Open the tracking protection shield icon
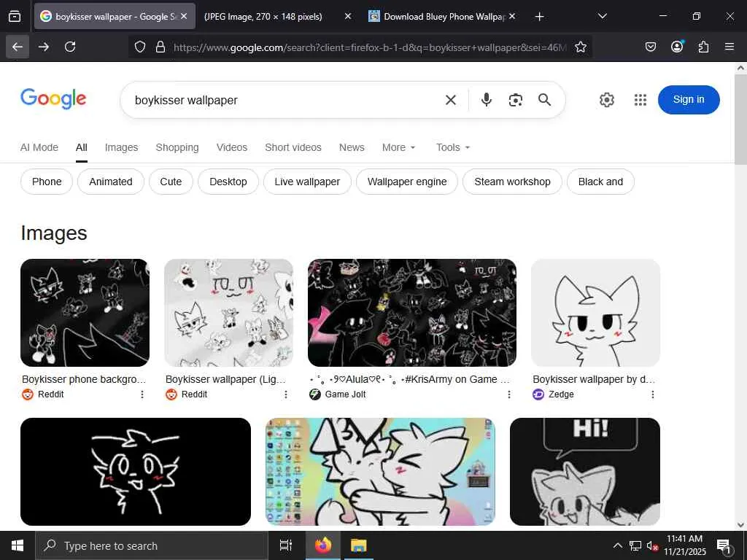747x560 pixels. click(139, 47)
